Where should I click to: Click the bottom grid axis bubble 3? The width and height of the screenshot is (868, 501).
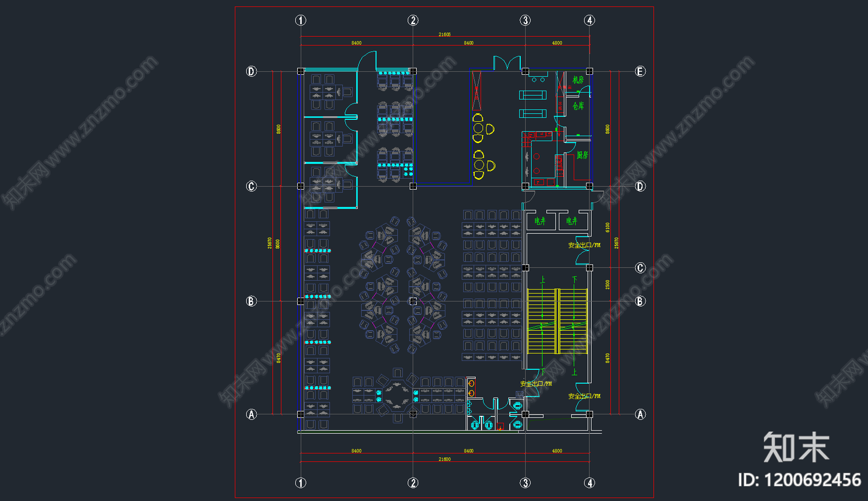tap(525, 483)
